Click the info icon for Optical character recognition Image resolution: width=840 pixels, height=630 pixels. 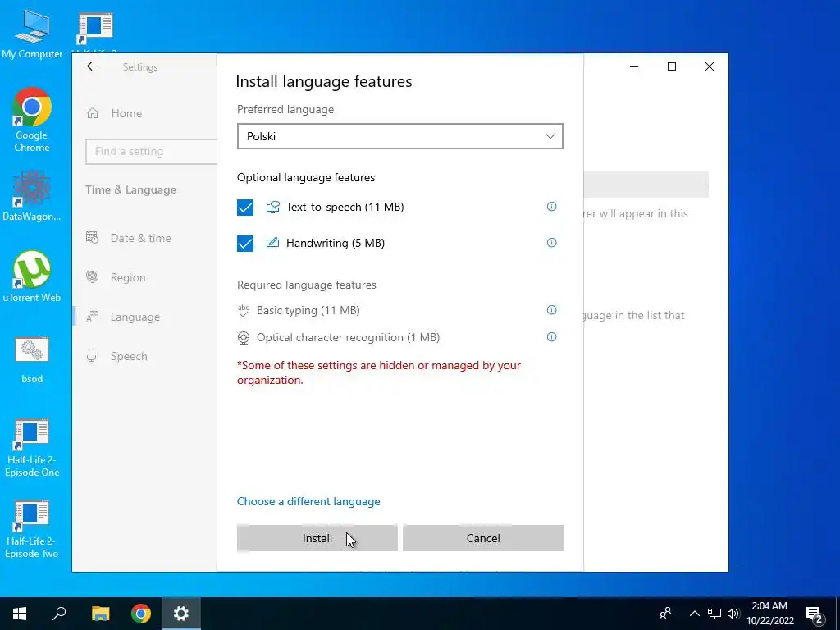[551, 337]
